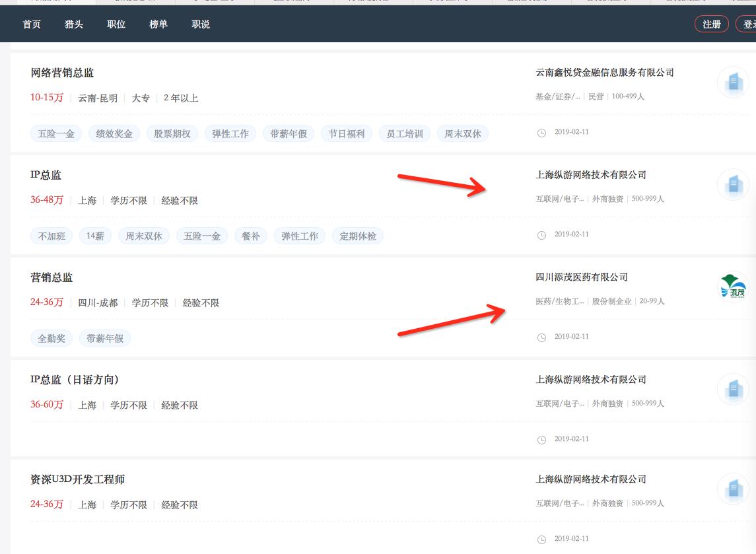Select the 全勤奖 tag under 营销总监
This screenshot has width=756, height=554.
point(51,337)
